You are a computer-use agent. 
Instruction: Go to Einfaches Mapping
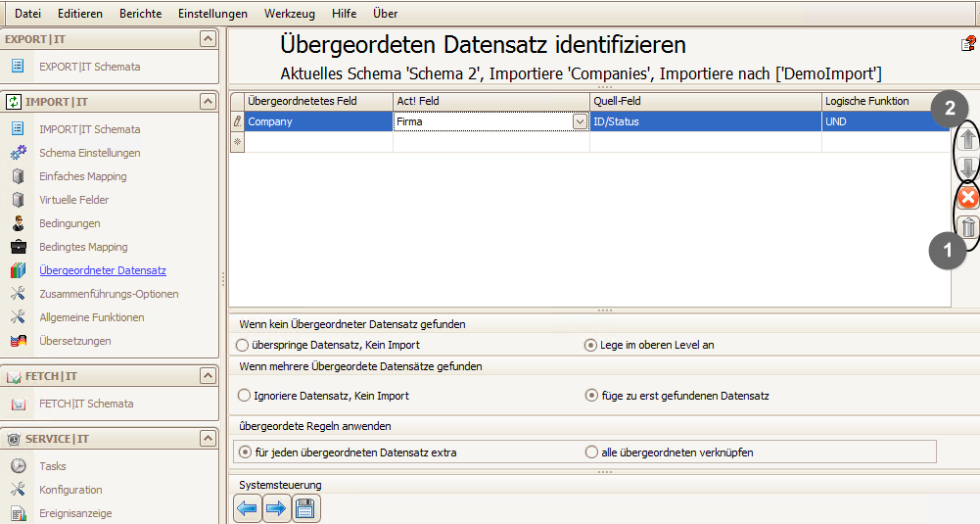83,176
